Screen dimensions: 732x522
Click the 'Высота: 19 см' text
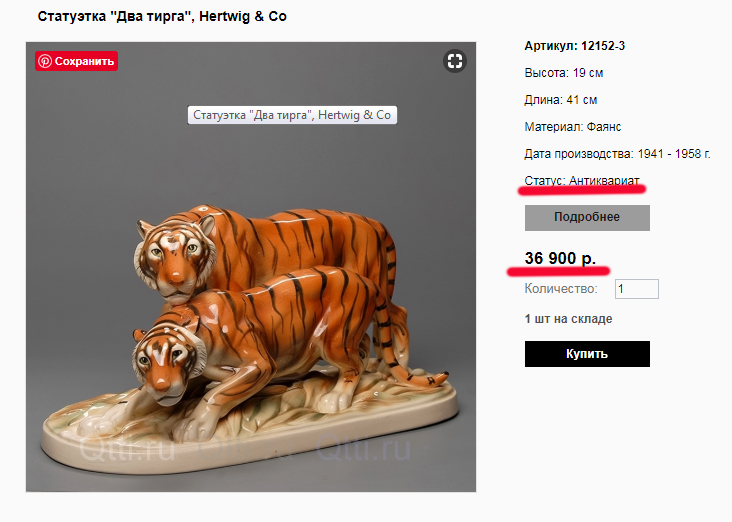(564, 73)
